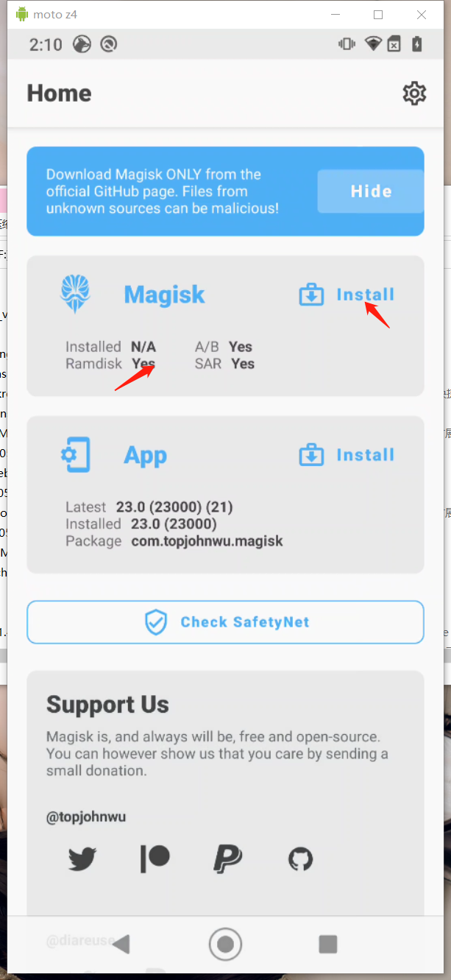
Task: Tap the recent apps square button
Action: point(328,944)
